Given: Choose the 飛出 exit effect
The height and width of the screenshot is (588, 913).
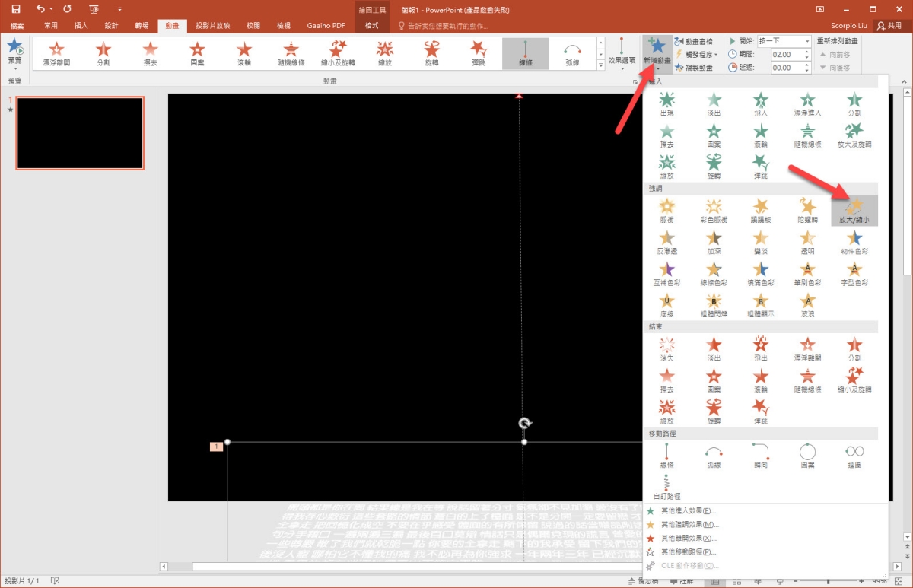Looking at the screenshot, I should coord(761,349).
